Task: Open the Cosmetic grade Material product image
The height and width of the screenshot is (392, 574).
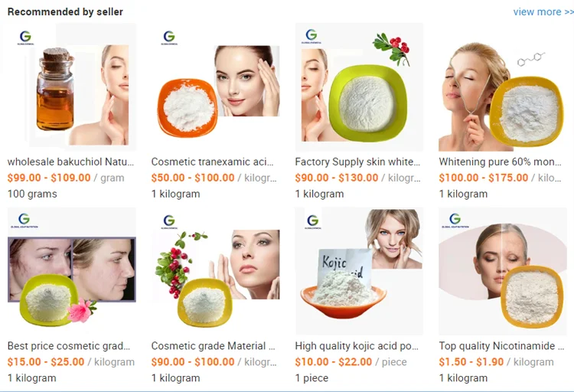Action: click(x=216, y=271)
